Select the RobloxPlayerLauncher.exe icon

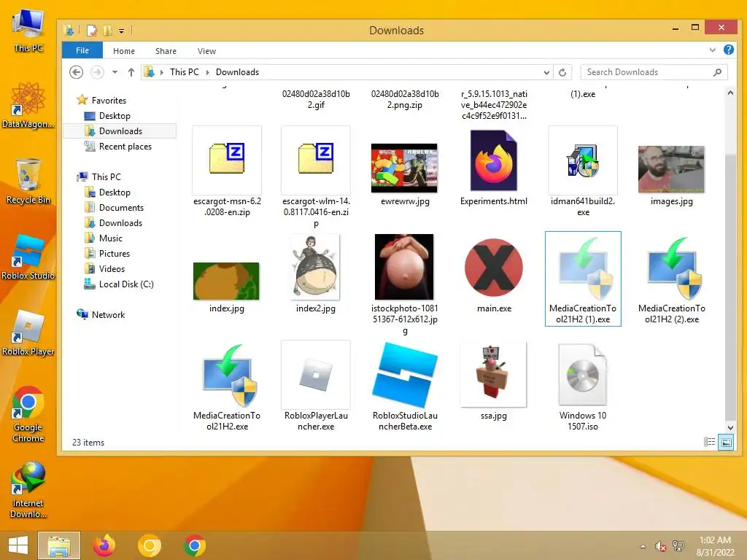click(x=315, y=374)
